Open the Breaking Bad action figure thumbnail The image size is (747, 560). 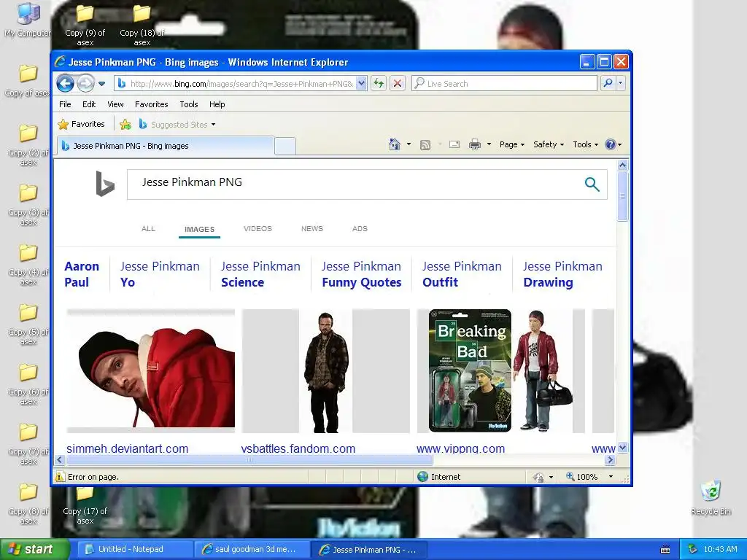[500, 371]
